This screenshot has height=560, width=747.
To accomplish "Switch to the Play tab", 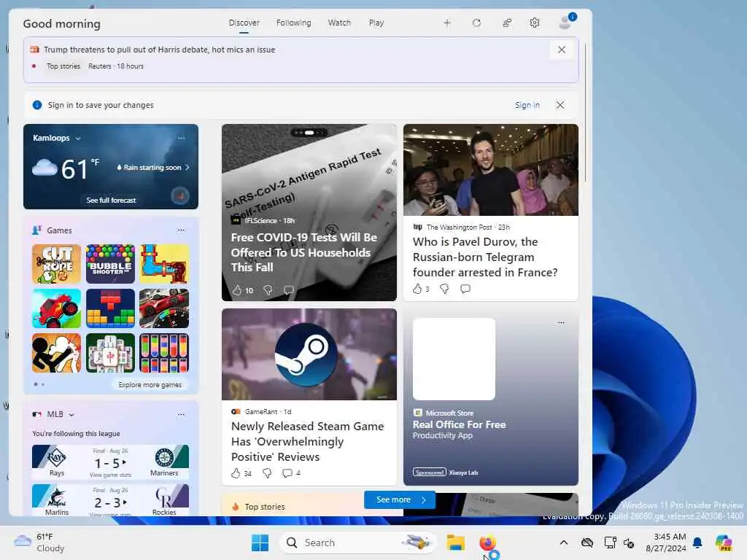I will (x=376, y=23).
